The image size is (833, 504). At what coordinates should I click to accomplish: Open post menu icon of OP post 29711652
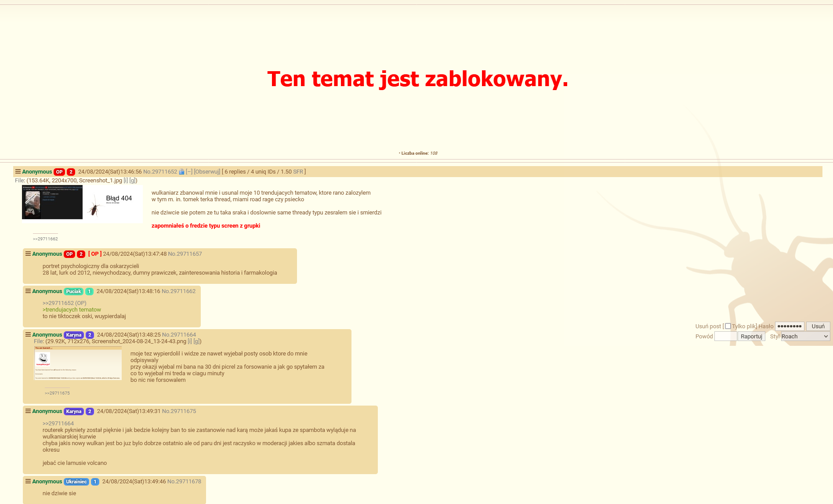[x=18, y=171]
